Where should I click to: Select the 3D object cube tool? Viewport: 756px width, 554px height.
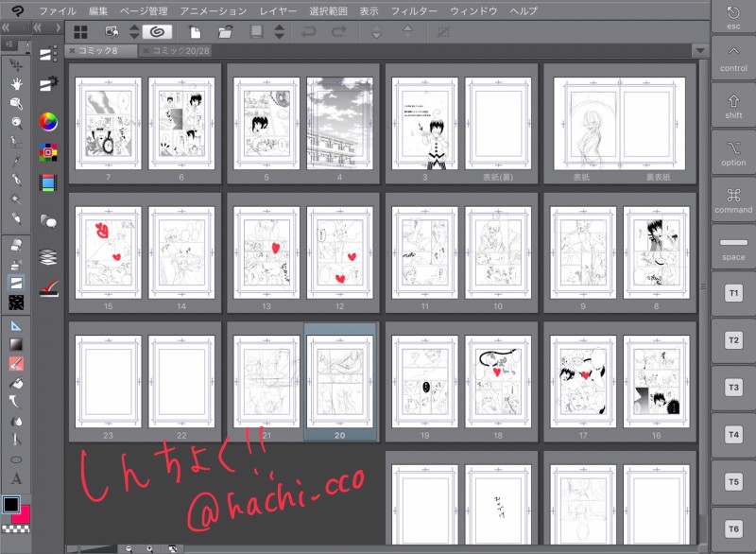point(16,103)
